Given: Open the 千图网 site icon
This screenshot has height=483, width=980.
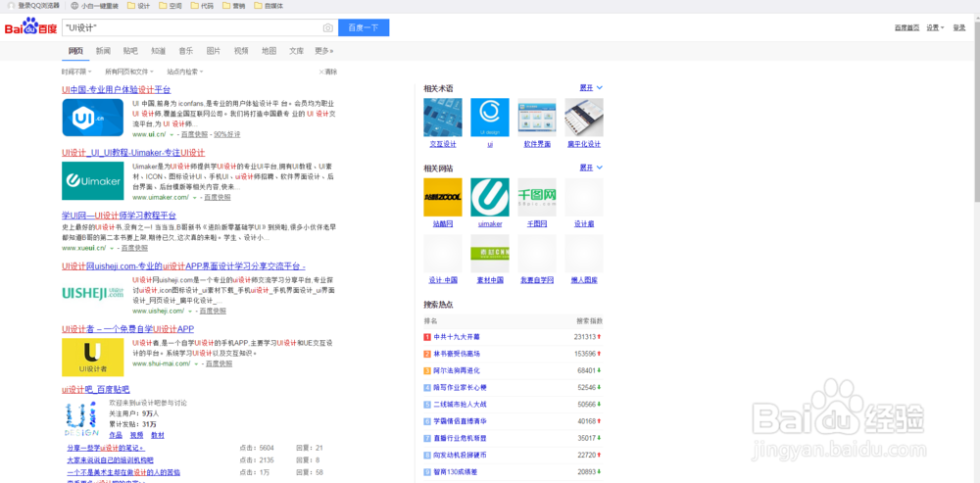Looking at the screenshot, I should point(537,198).
